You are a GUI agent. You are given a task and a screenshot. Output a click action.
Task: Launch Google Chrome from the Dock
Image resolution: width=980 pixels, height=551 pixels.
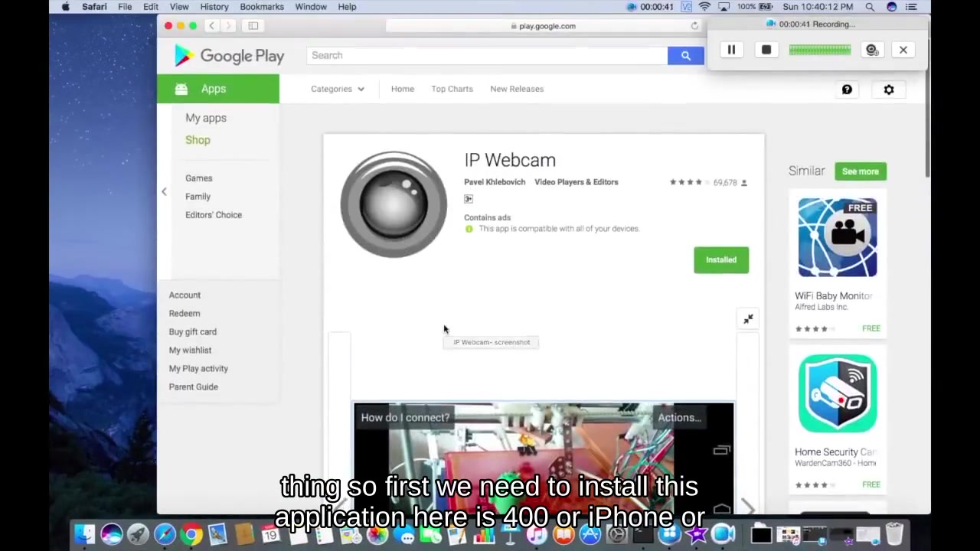coord(191,533)
